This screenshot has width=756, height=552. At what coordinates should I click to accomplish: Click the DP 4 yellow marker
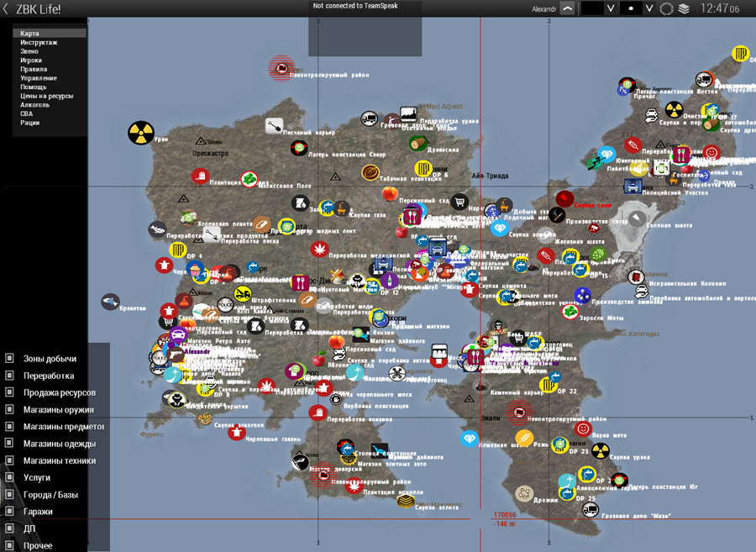[177, 250]
